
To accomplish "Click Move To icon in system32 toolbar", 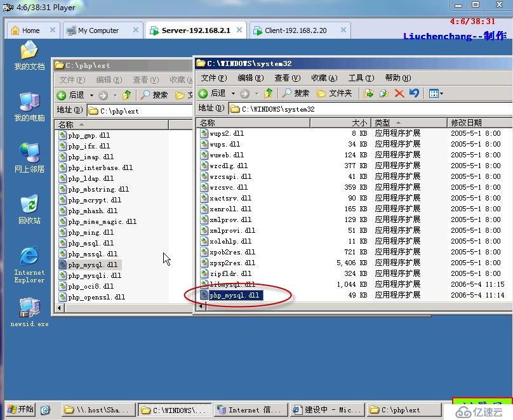I will tap(369, 93).
